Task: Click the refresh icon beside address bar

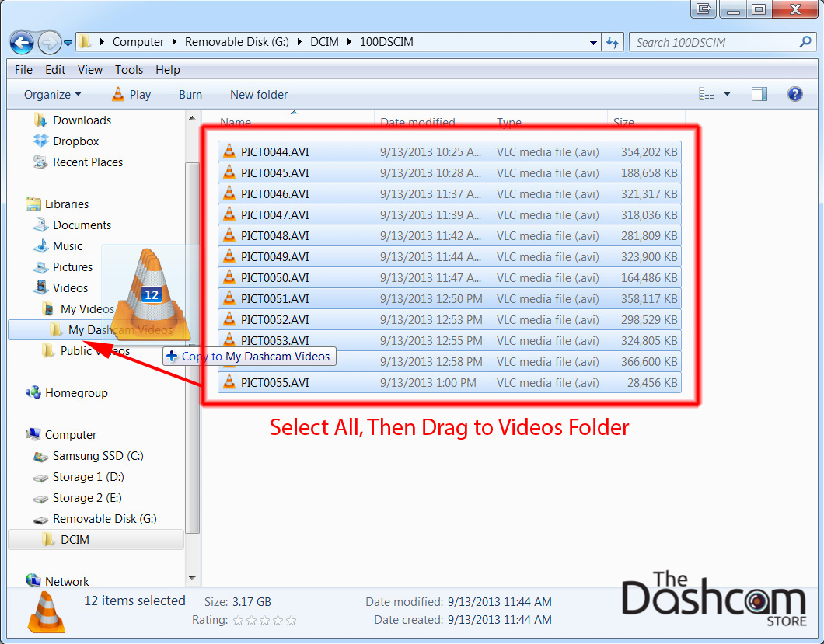Action: coord(613,43)
